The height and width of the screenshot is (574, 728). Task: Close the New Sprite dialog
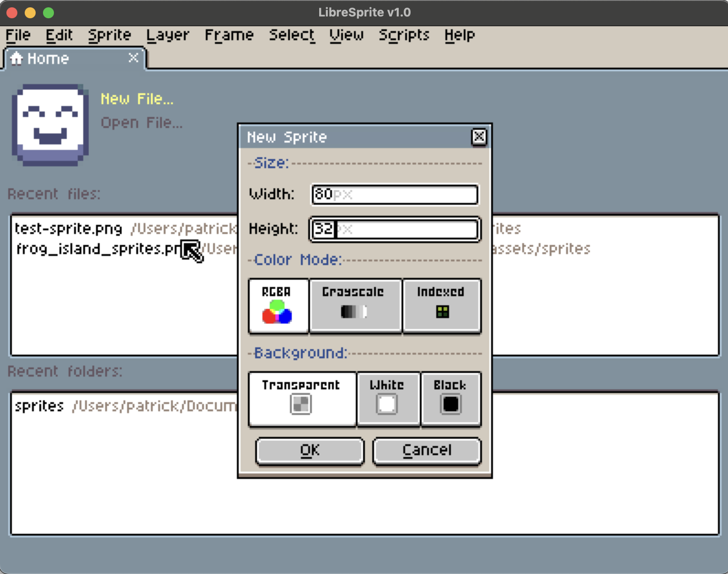pos(479,137)
